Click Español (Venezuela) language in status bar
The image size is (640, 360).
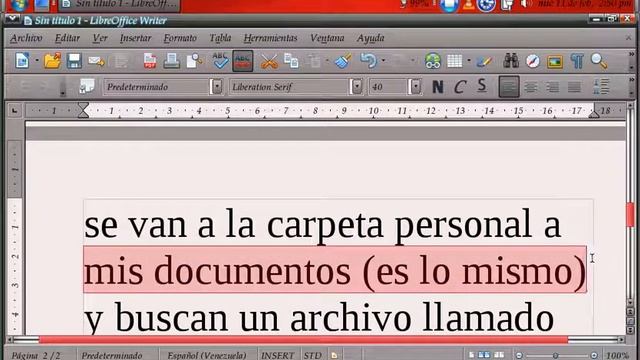click(207, 355)
